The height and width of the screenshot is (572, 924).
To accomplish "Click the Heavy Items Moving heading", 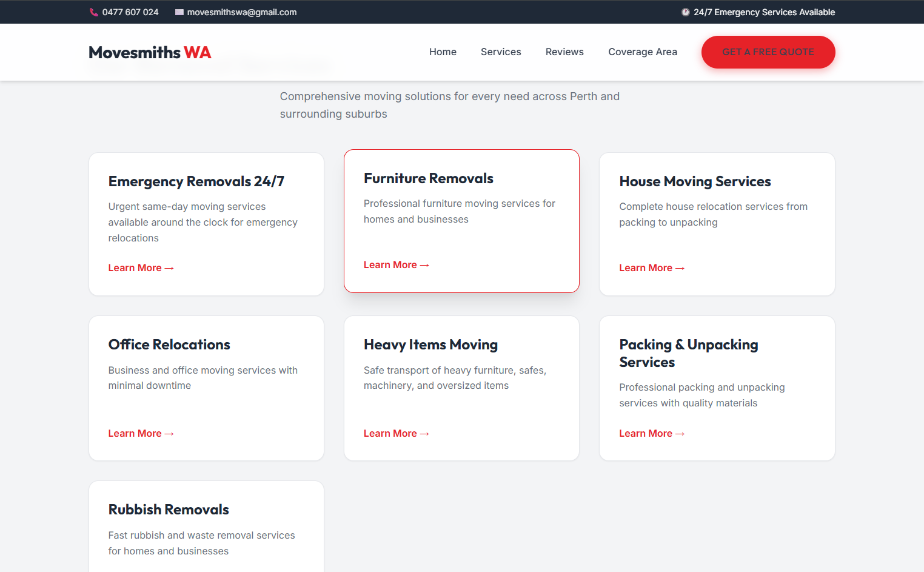I will coord(430,345).
